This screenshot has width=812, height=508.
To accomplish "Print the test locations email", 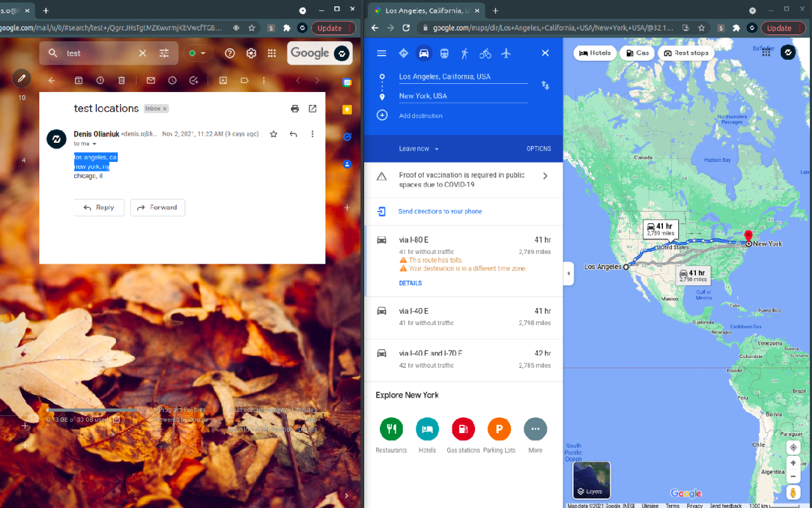I will tap(295, 109).
